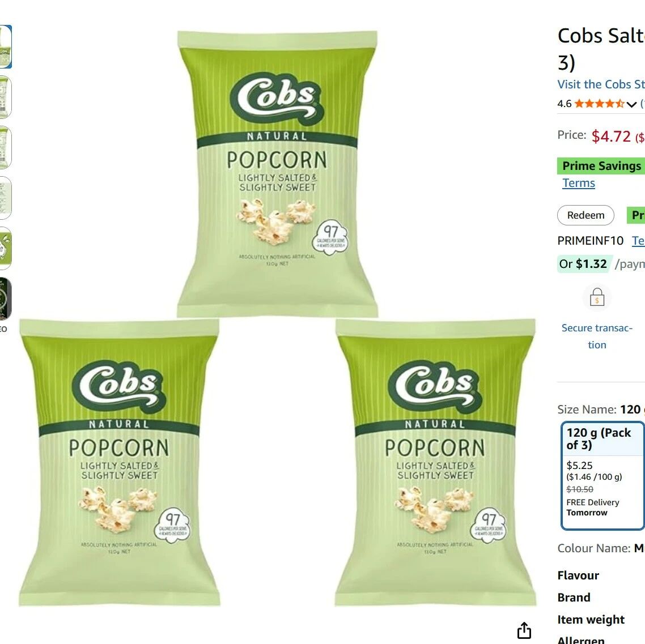This screenshot has width=645, height=644.
Task: Click the secure transaction lock icon
Action: click(x=597, y=297)
